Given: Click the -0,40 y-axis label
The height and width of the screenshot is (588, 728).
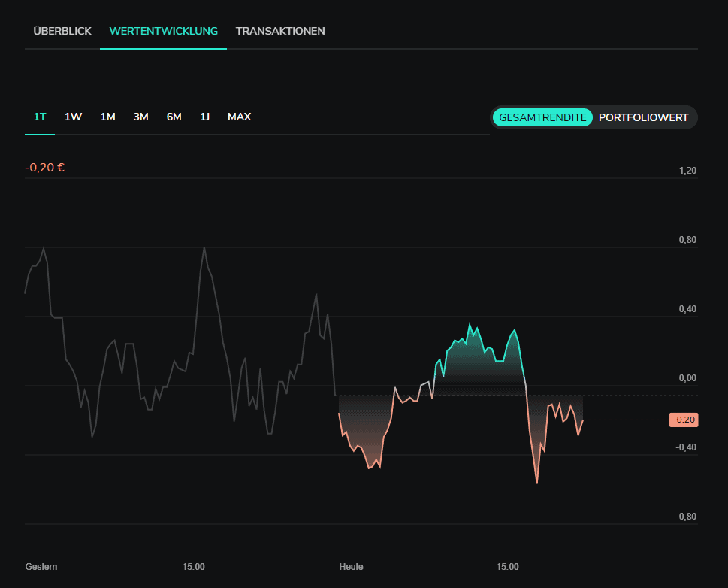Looking at the screenshot, I should coord(686,447).
